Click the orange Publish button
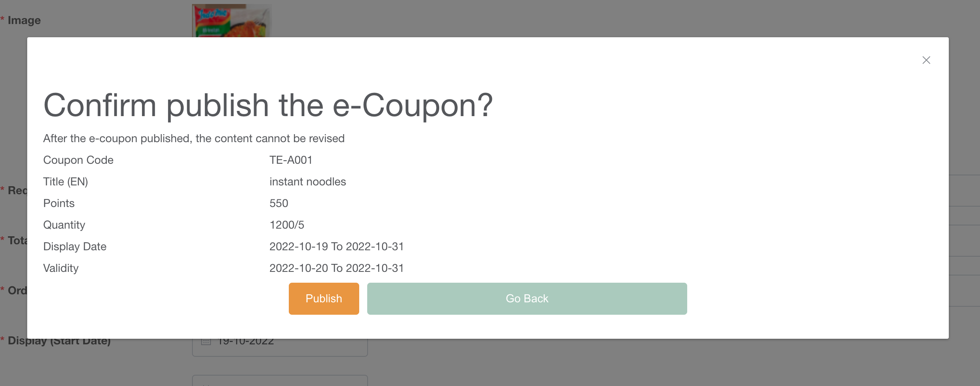The width and height of the screenshot is (980, 386). click(324, 299)
